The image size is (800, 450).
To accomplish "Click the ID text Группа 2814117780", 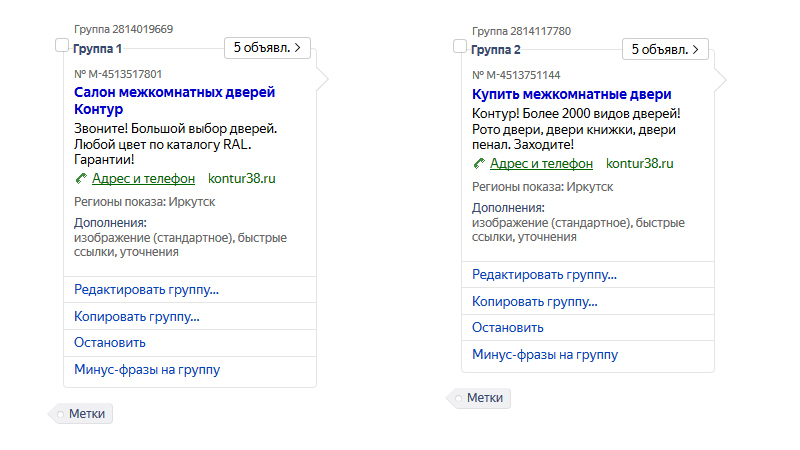I will tap(521, 31).
